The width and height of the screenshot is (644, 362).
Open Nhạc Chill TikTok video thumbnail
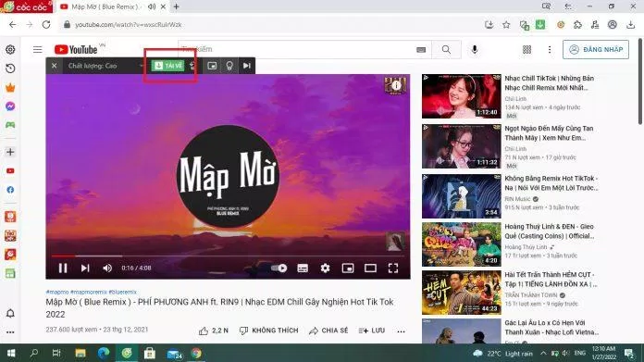461,96
